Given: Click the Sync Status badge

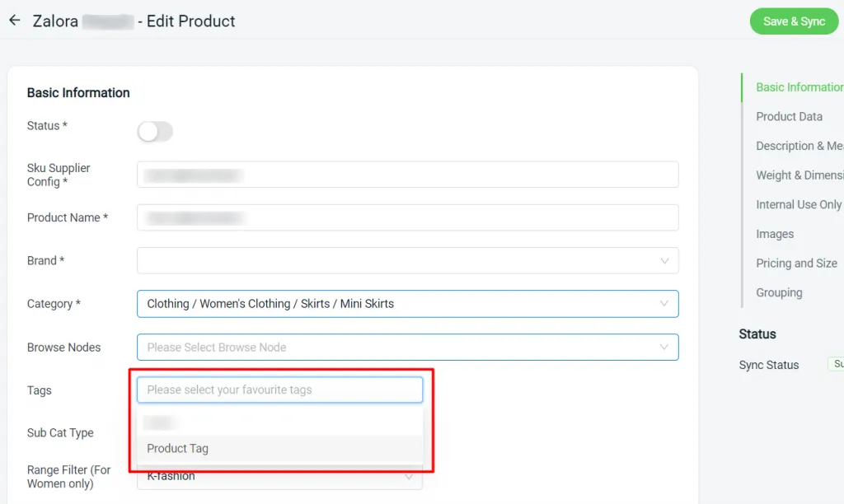Looking at the screenshot, I should coord(836,365).
